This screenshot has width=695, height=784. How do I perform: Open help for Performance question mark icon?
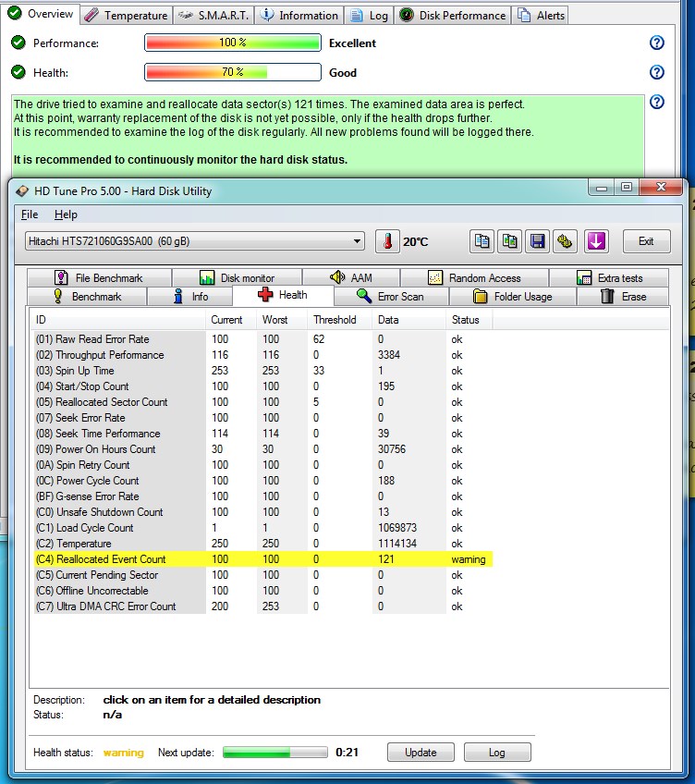[656, 43]
